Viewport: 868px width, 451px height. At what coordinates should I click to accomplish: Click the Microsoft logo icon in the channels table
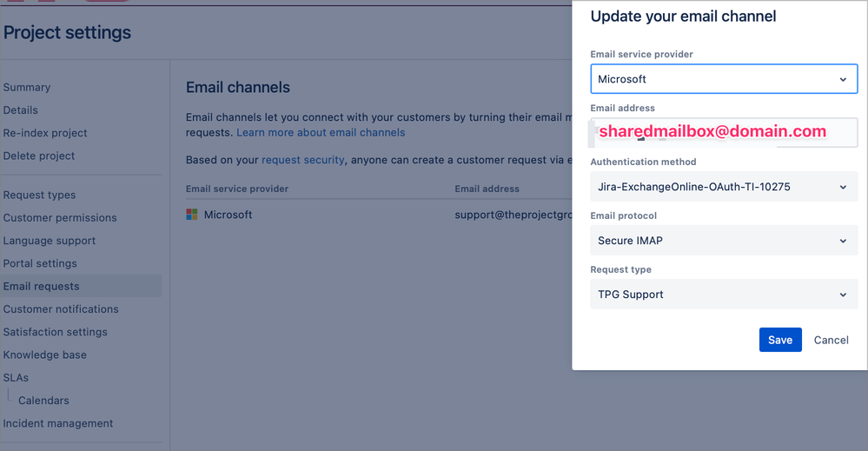192,215
